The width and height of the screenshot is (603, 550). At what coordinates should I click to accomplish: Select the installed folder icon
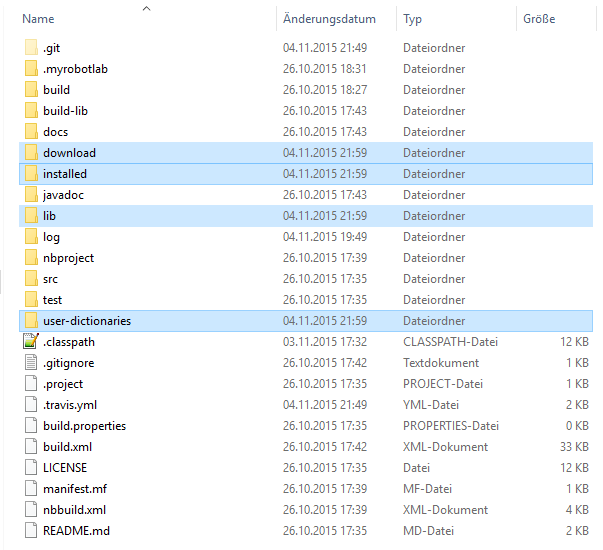tap(31, 173)
